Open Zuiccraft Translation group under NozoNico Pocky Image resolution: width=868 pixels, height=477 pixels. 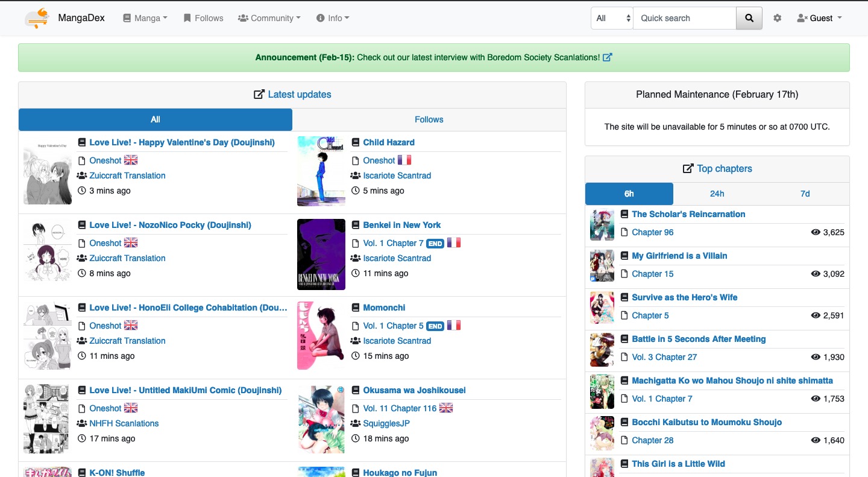click(x=127, y=258)
